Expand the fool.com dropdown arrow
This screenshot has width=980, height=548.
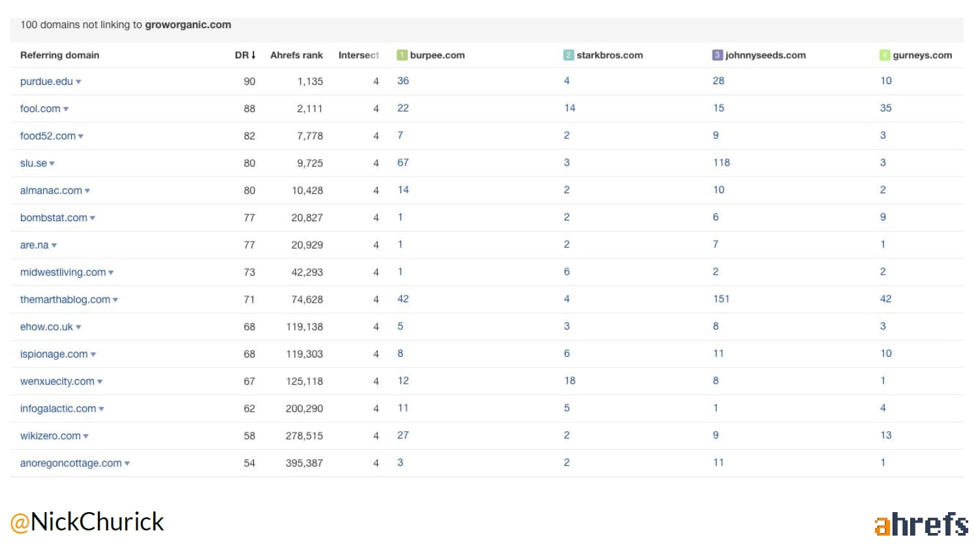[66, 110]
